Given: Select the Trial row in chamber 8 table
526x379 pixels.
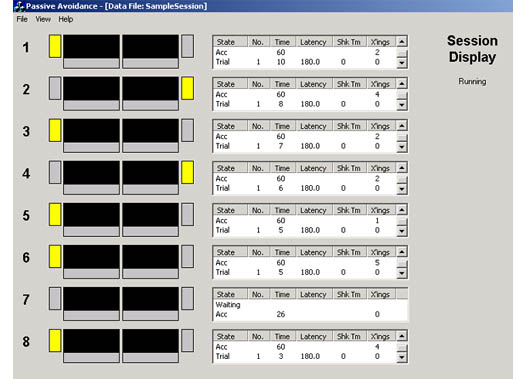Looking at the screenshot, I should [305, 356].
